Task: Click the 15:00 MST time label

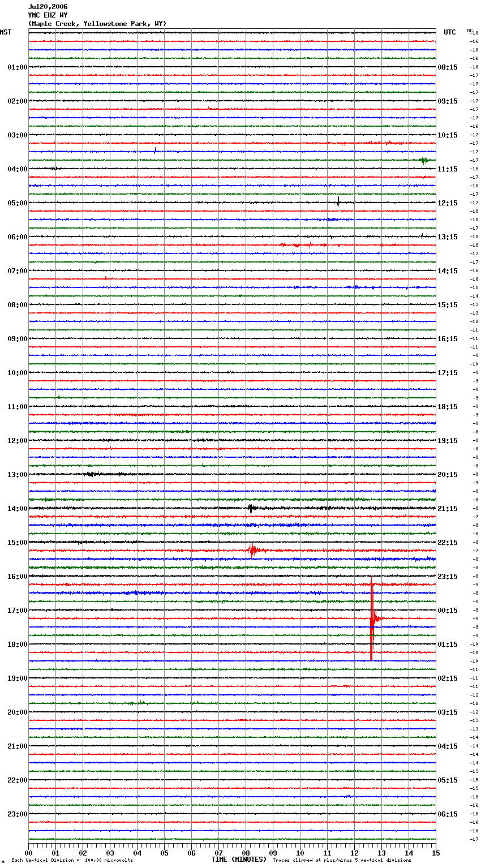Action: [18, 543]
